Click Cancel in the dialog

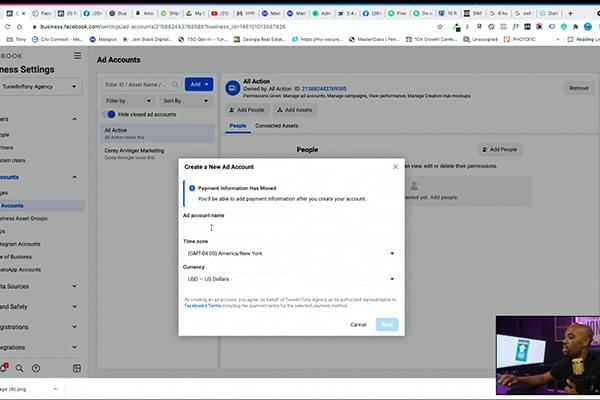tap(358, 324)
